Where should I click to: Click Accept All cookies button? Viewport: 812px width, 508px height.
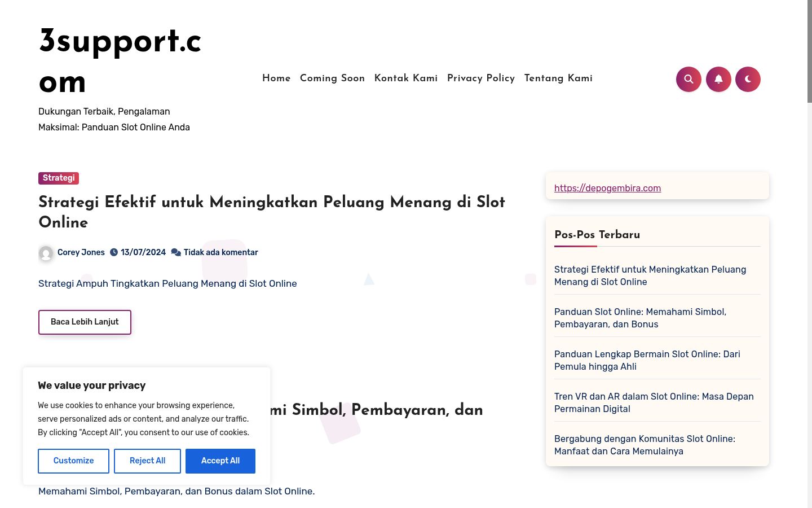click(220, 461)
